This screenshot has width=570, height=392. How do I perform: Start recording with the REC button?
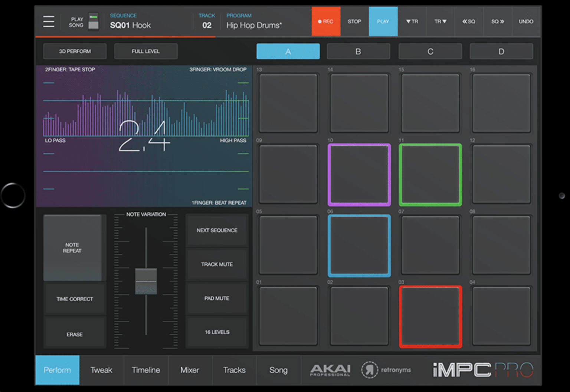pyautogui.click(x=326, y=21)
